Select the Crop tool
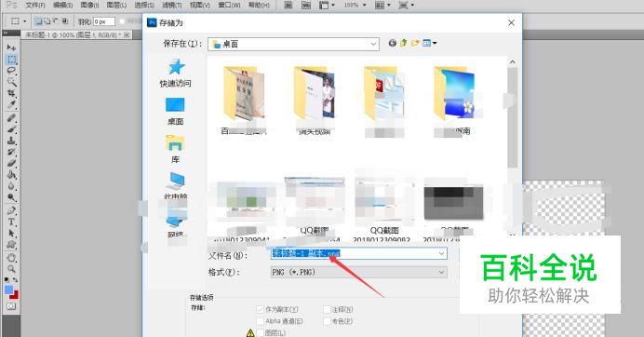This screenshot has height=337, width=644. [x=11, y=93]
